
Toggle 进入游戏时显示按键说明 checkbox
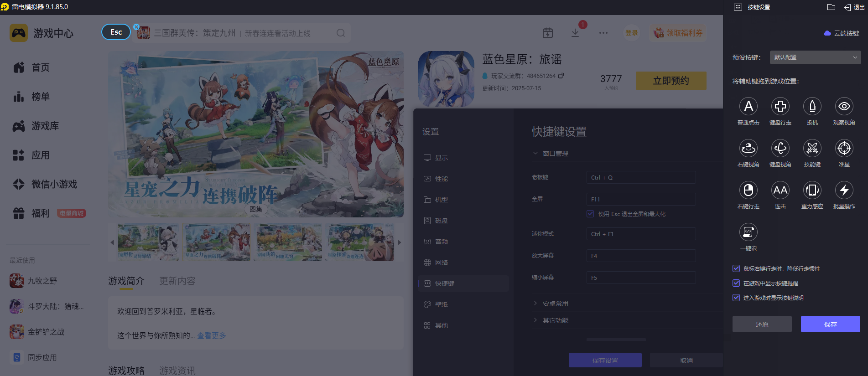pos(736,298)
